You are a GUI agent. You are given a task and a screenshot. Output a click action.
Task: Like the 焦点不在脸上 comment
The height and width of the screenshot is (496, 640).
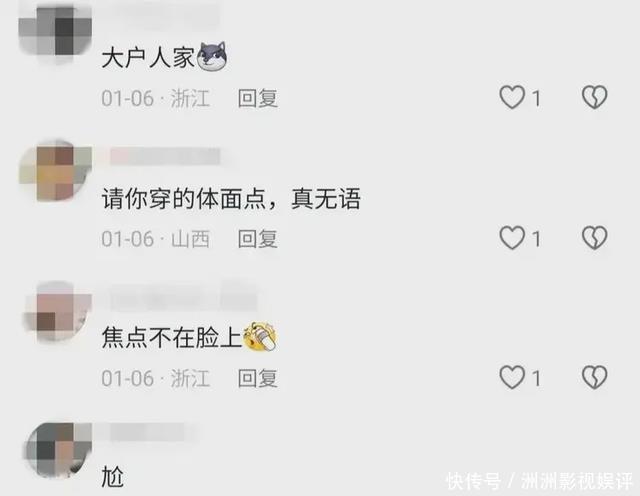512,377
